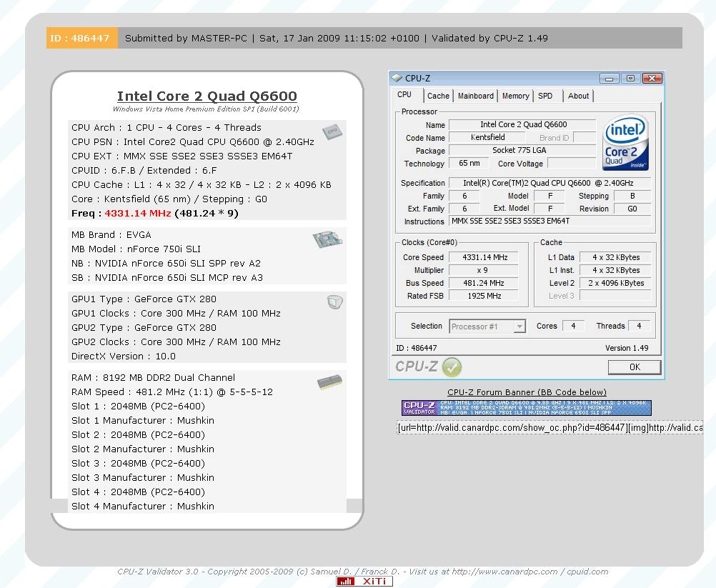Click the Technology 65 nm field
The width and height of the screenshot is (716, 588).
tap(469, 163)
